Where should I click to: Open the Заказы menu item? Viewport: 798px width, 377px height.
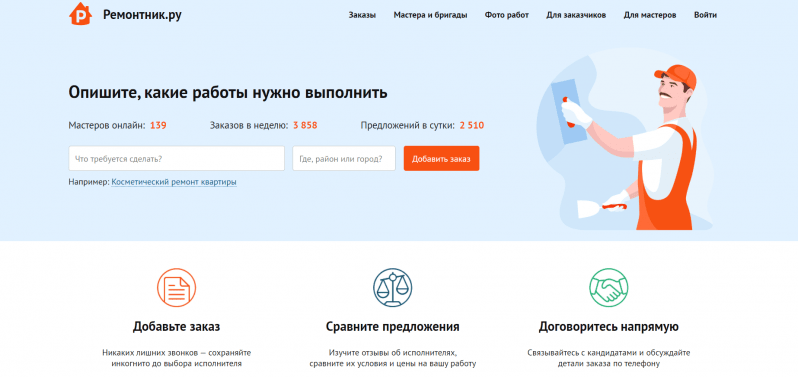point(362,15)
